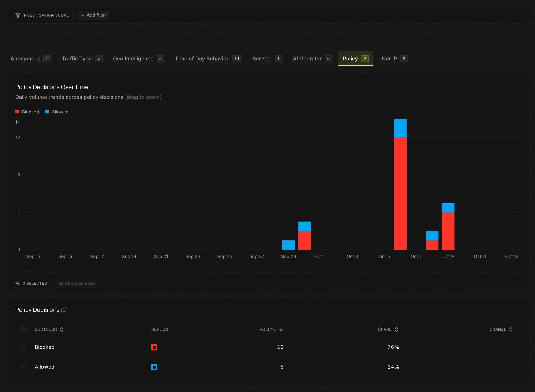Open the AI Operator tab
535x392 pixels.
click(312, 59)
